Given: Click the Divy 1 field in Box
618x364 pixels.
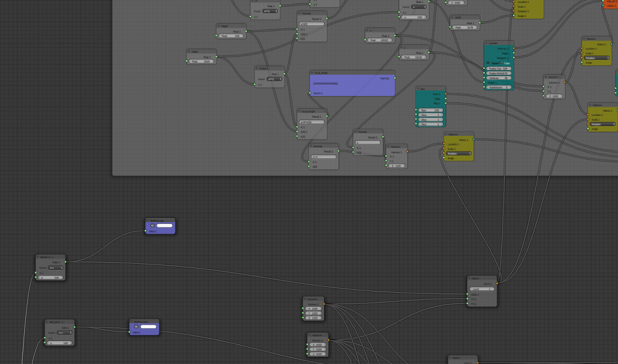Looking at the screenshot, I should (x=430, y=120).
